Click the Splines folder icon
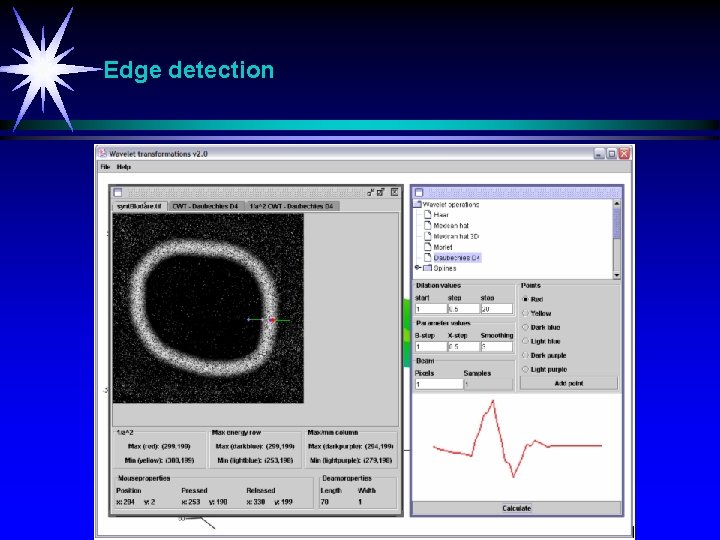Screen dimensions: 720x540 coord(427,268)
